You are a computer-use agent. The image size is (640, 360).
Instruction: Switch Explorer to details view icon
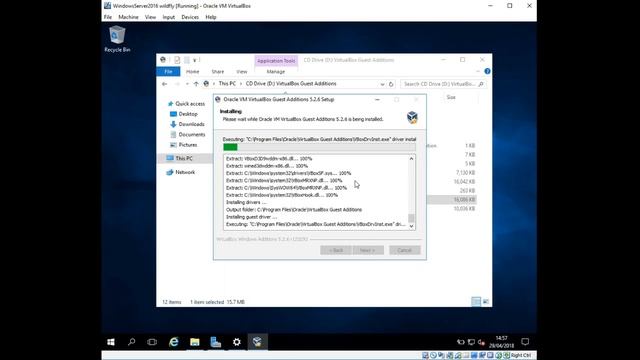click(x=476, y=302)
